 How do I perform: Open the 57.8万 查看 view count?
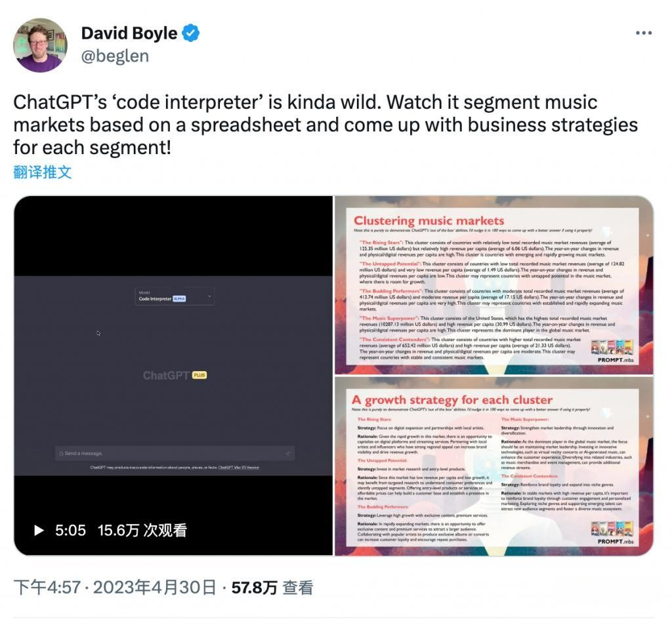272,588
